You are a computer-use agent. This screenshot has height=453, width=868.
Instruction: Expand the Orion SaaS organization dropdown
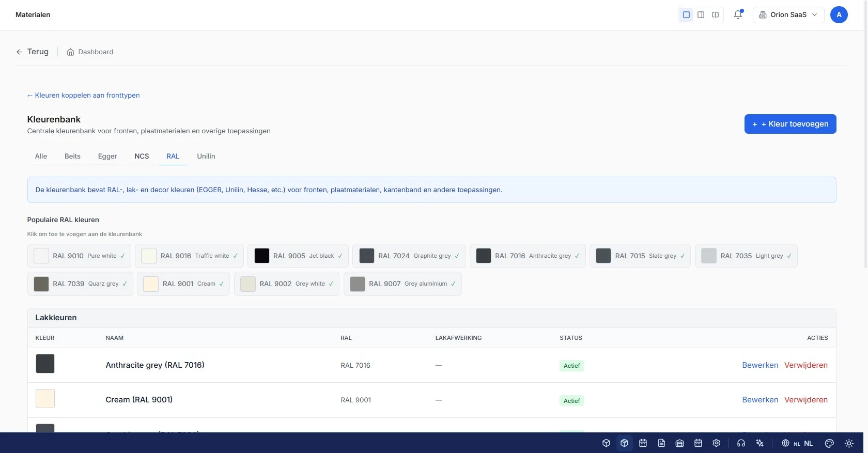point(788,14)
